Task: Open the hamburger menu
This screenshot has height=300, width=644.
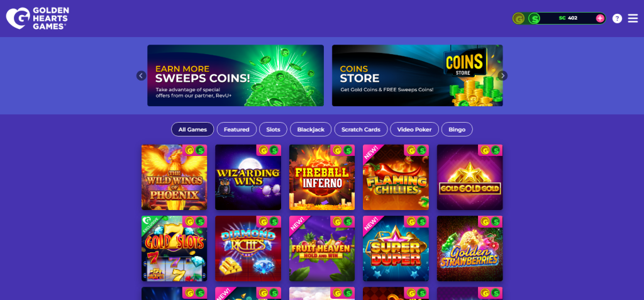Action: click(x=633, y=18)
